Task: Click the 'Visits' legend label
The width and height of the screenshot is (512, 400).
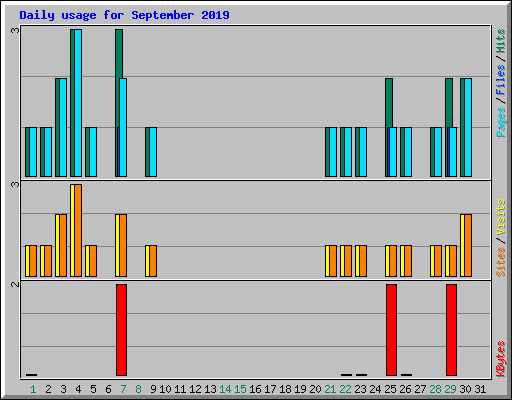Action: 500,218
